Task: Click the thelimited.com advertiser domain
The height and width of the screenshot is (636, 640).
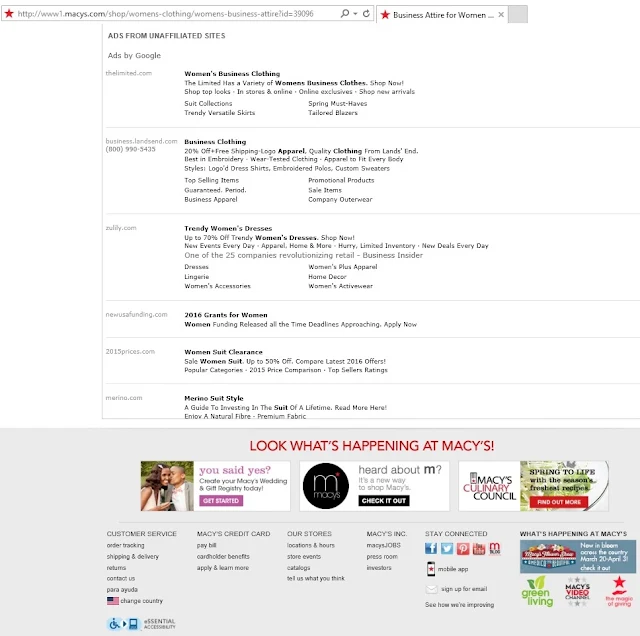Action: [129, 73]
